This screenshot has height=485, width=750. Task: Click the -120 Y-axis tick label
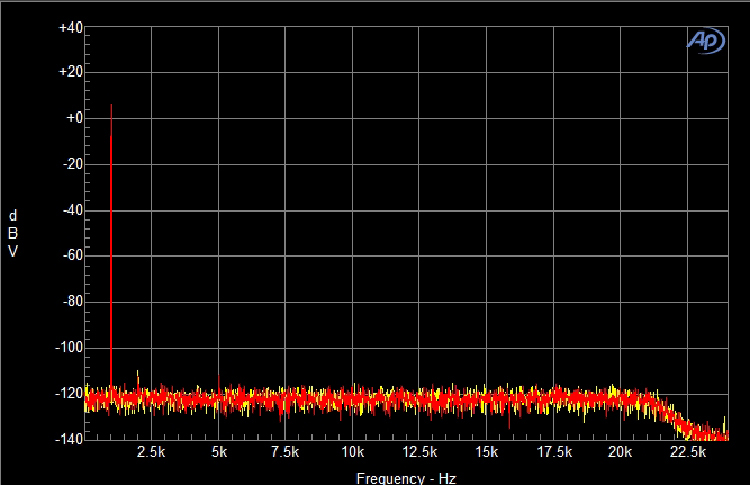point(68,393)
